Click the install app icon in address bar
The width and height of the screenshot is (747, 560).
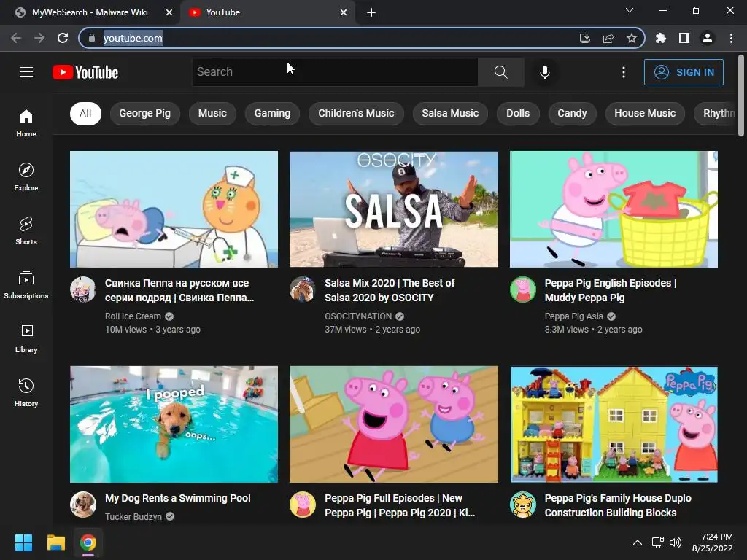tap(585, 38)
